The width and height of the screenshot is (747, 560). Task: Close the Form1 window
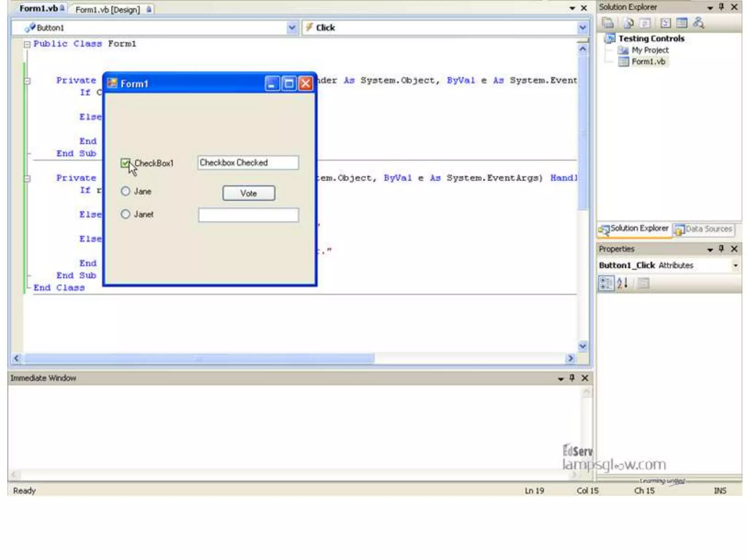pyautogui.click(x=306, y=83)
